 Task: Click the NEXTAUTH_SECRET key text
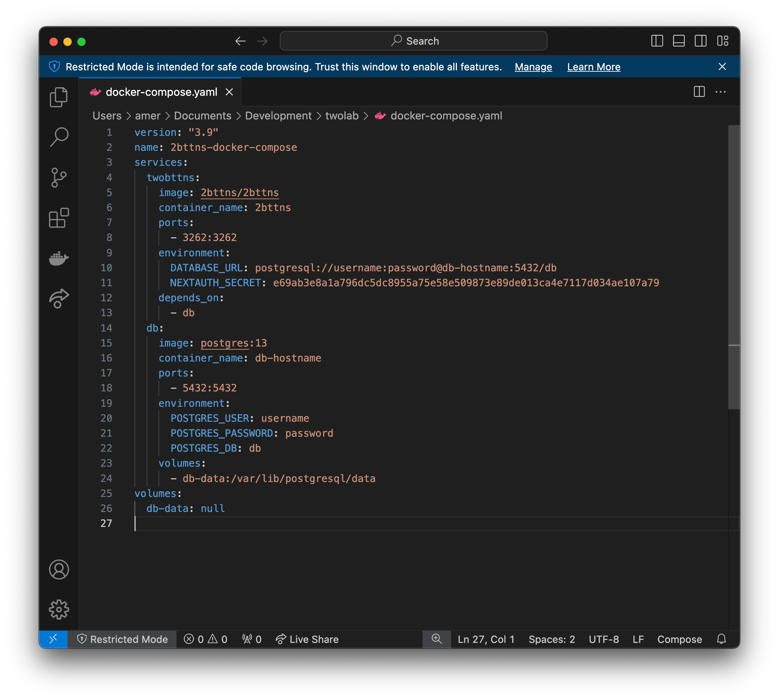[215, 283]
